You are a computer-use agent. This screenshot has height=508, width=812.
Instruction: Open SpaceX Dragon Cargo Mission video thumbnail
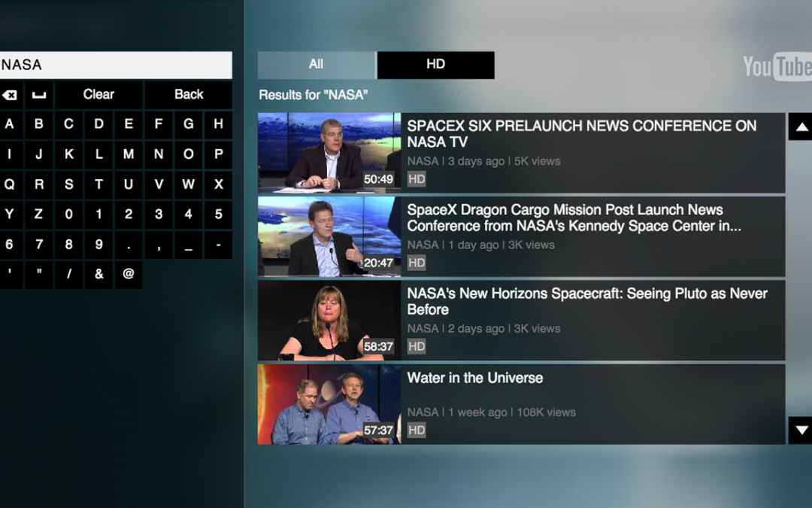(x=329, y=236)
